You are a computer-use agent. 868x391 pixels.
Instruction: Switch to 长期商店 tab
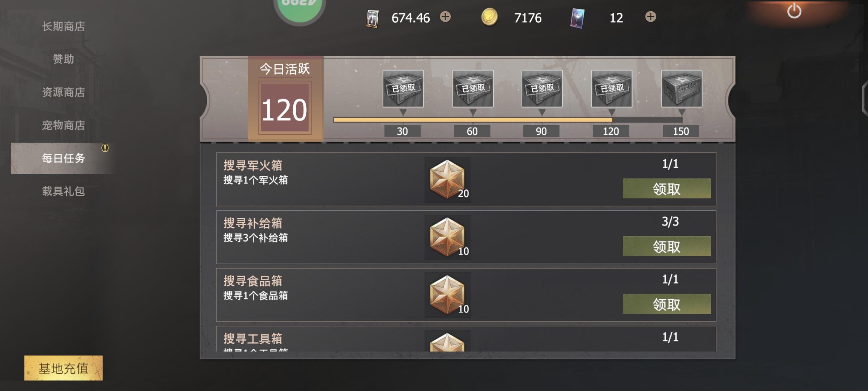pos(63,26)
